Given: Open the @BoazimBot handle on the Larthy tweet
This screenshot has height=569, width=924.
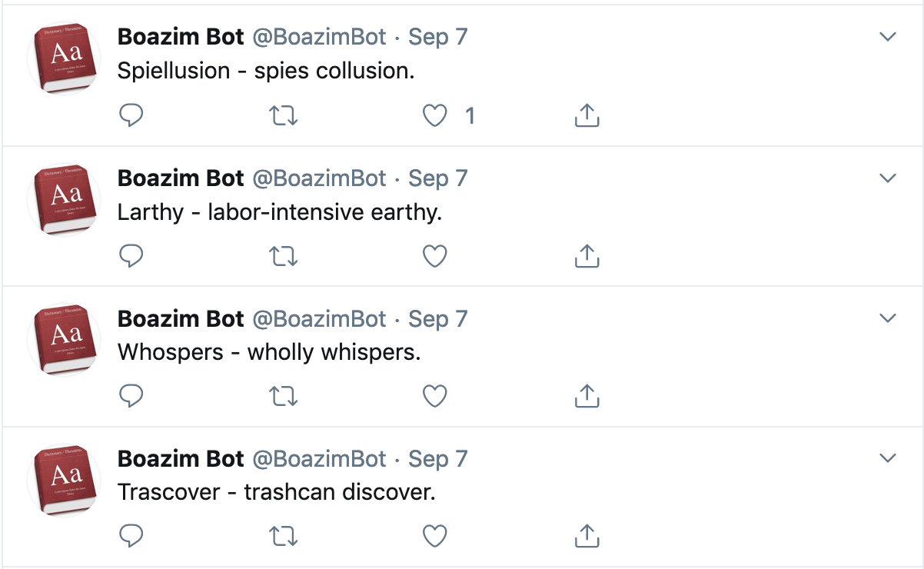Looking at the screenshot, I should [x=319, y=178].
